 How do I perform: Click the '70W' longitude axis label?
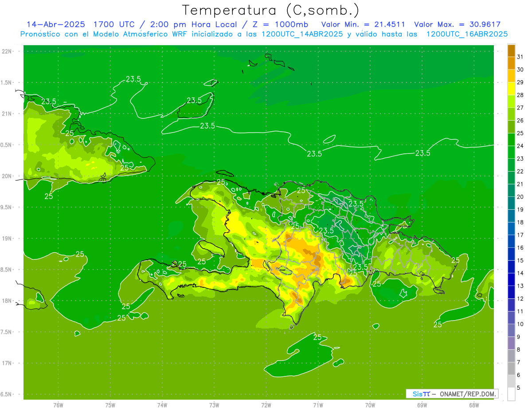tap(370, 405)
